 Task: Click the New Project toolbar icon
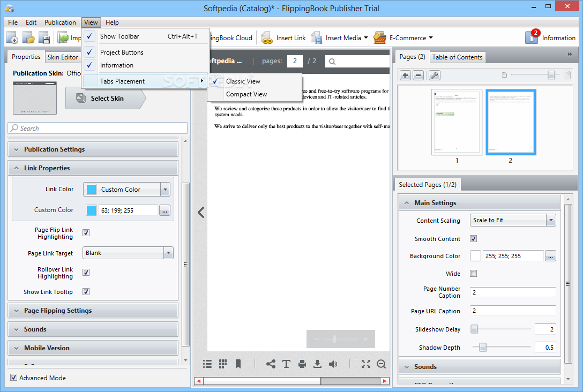click(x=12, y=37)
